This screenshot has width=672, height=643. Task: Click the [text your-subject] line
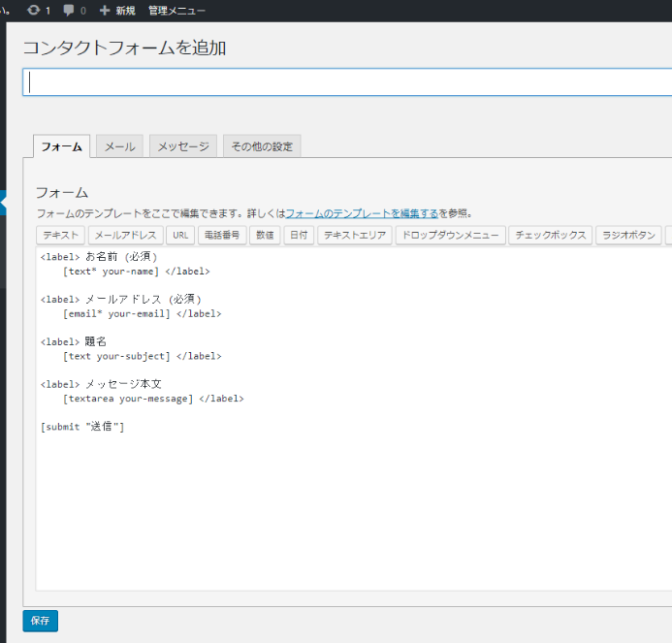[142, 356]
